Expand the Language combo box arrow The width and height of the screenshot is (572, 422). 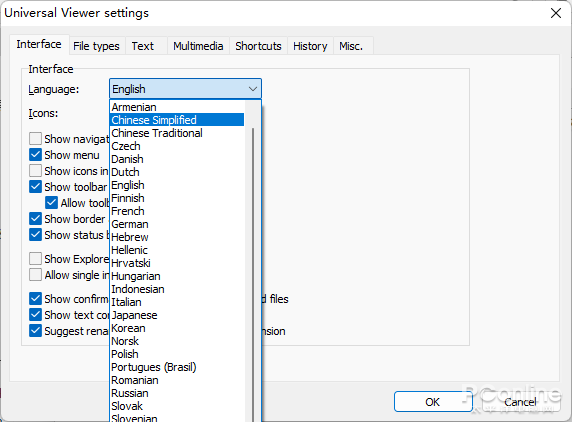(x=252, y=89)
